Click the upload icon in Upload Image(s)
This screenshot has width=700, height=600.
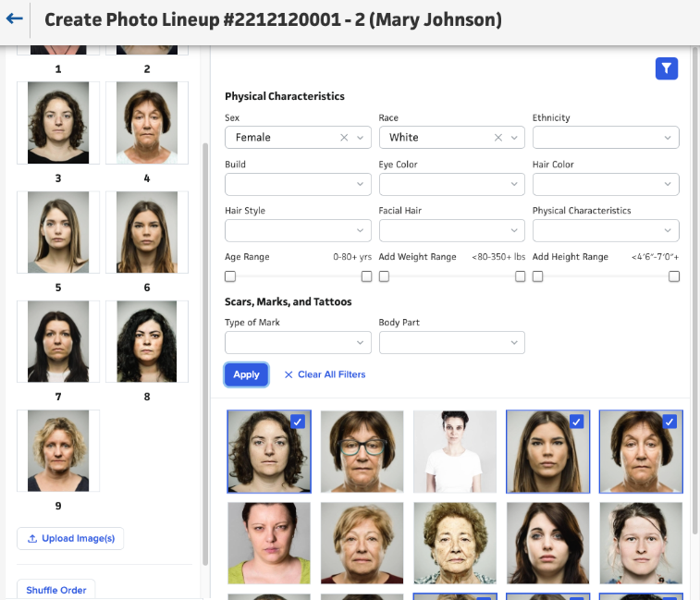[33, 538]
